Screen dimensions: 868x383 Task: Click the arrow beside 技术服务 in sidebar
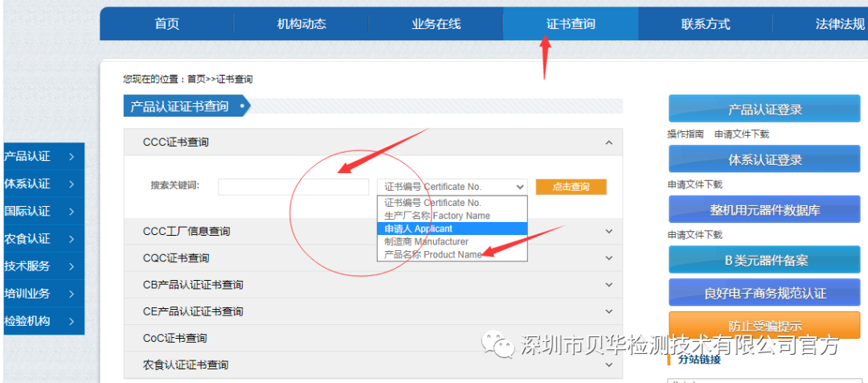pos(72,266)
